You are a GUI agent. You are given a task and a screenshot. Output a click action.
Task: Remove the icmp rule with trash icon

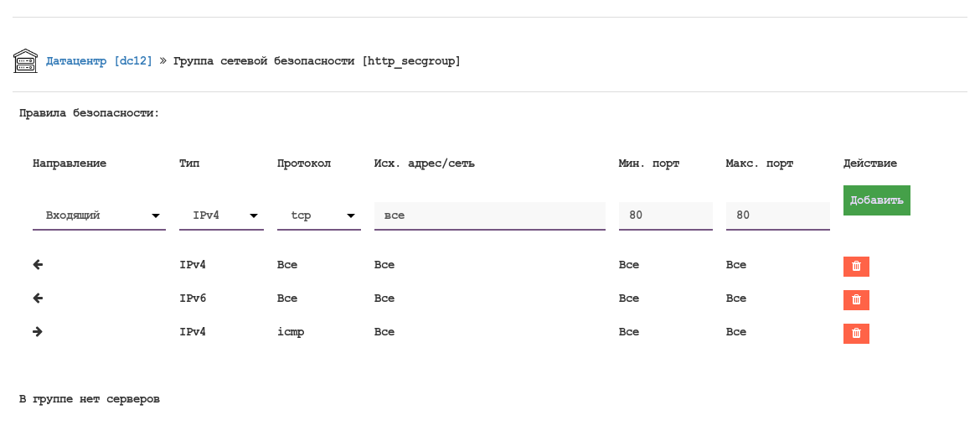(856, 334)
